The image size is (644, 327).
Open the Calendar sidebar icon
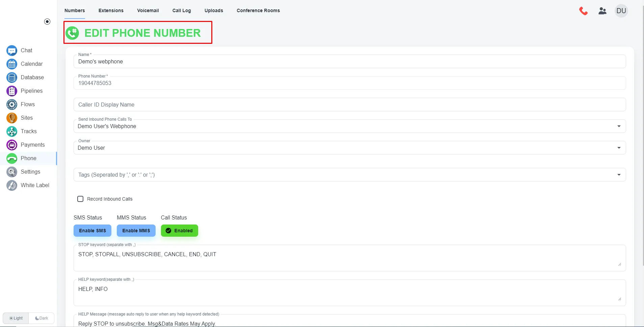tap(12, 64)
